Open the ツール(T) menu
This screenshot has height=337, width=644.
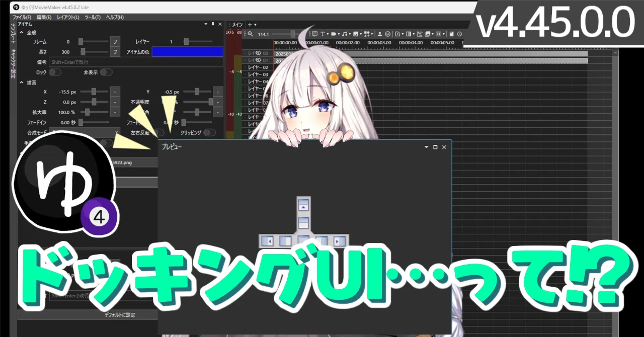coord(93,17)
